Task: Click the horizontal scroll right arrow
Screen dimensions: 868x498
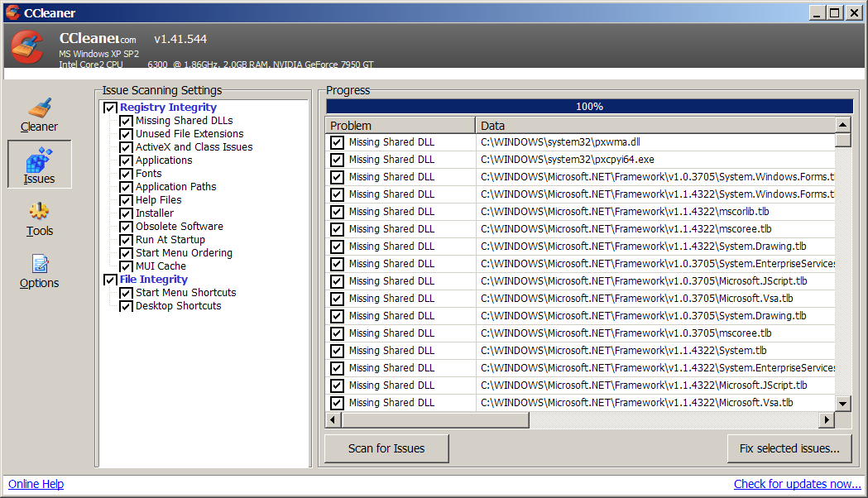Action: coord(827,420)
